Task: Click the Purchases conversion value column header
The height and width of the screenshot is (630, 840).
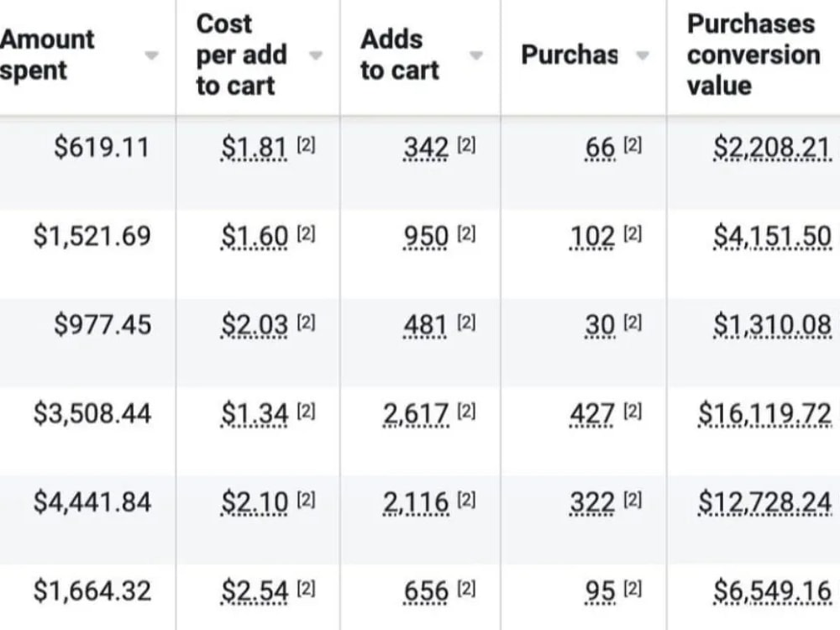Action: point(753,55)
